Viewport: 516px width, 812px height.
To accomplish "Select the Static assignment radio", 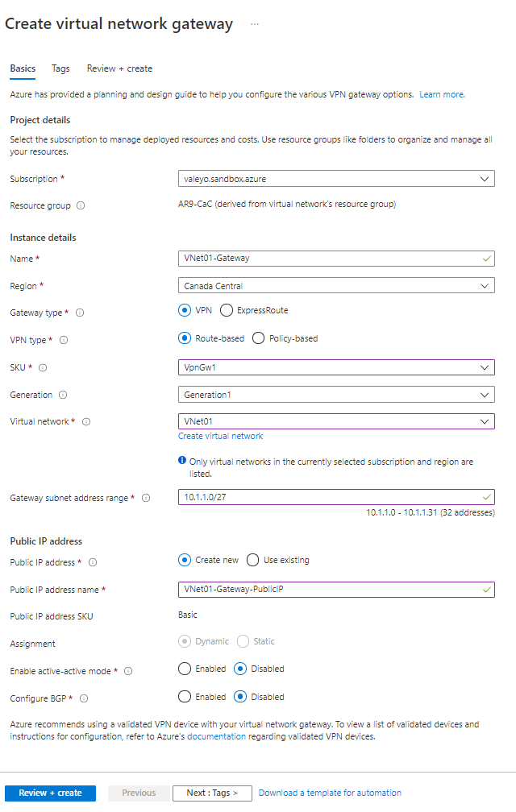I will click(243, 641).
